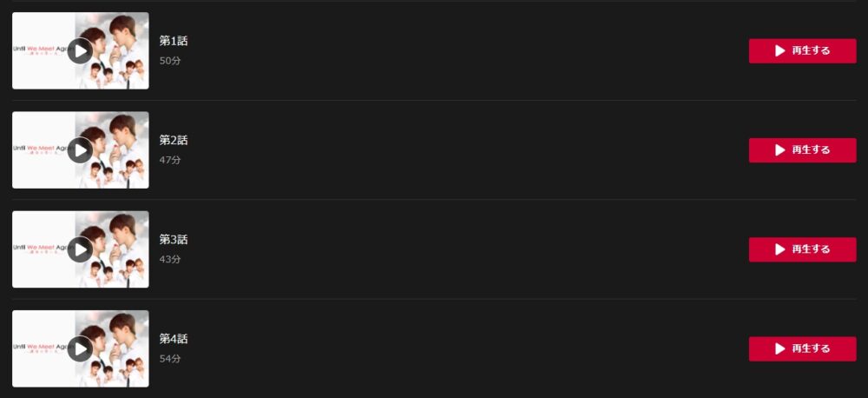
Task: Open the 第3話 episode title
Action: (174, 240)
